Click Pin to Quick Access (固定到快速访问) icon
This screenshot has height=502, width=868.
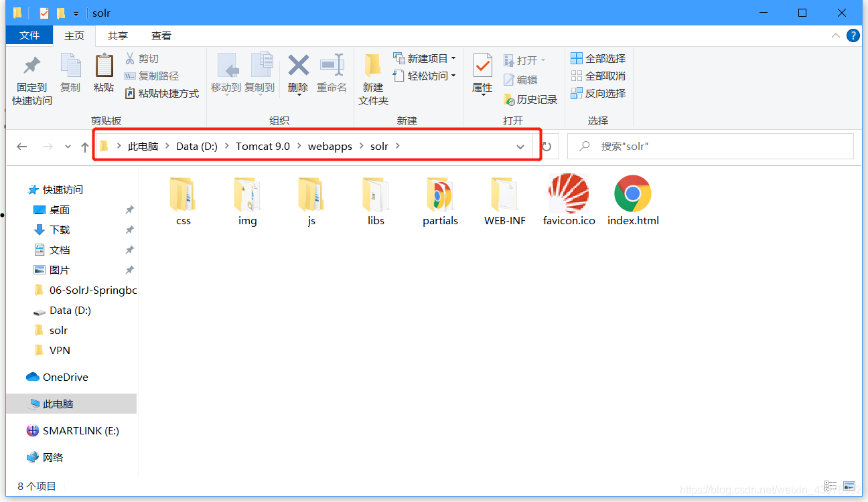pos(31,66)
